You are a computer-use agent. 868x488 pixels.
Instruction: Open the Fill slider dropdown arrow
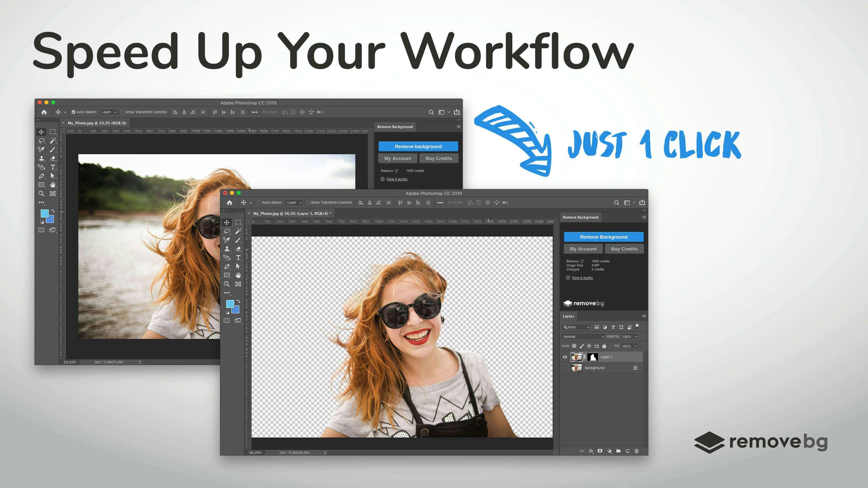pos(636,346)
